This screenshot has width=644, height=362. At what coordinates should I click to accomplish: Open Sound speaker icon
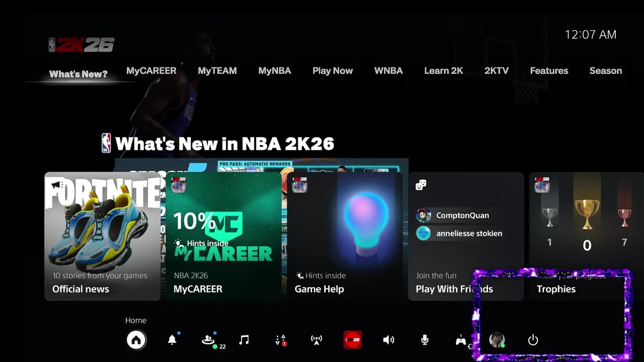(x=388, y=340)
